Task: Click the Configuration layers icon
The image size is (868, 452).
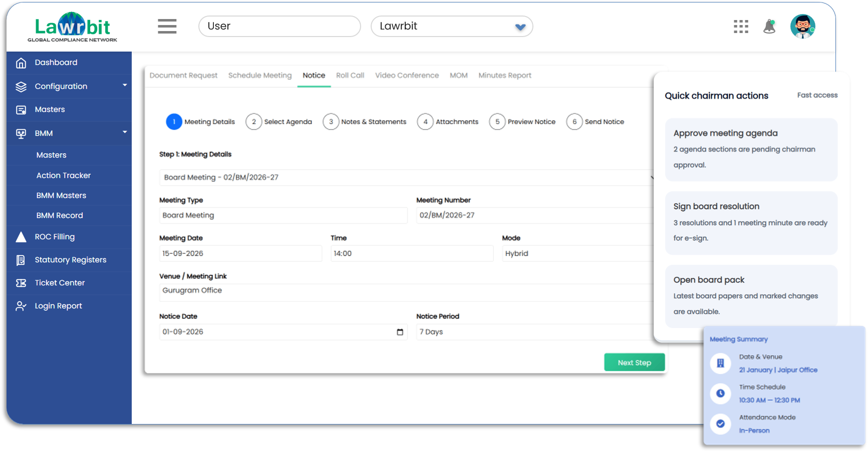Action: (21, 87)
